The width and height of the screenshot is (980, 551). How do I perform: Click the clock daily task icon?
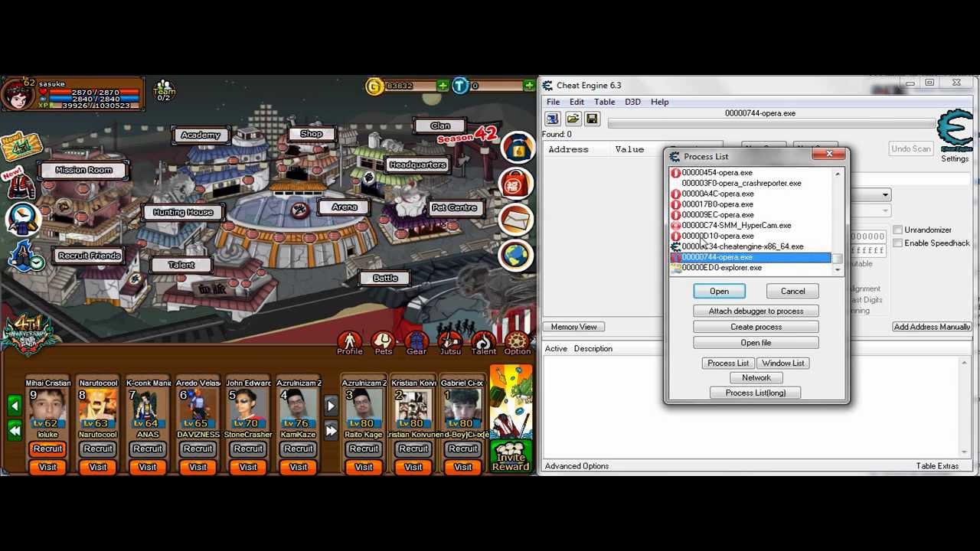[x=21, y=219]
